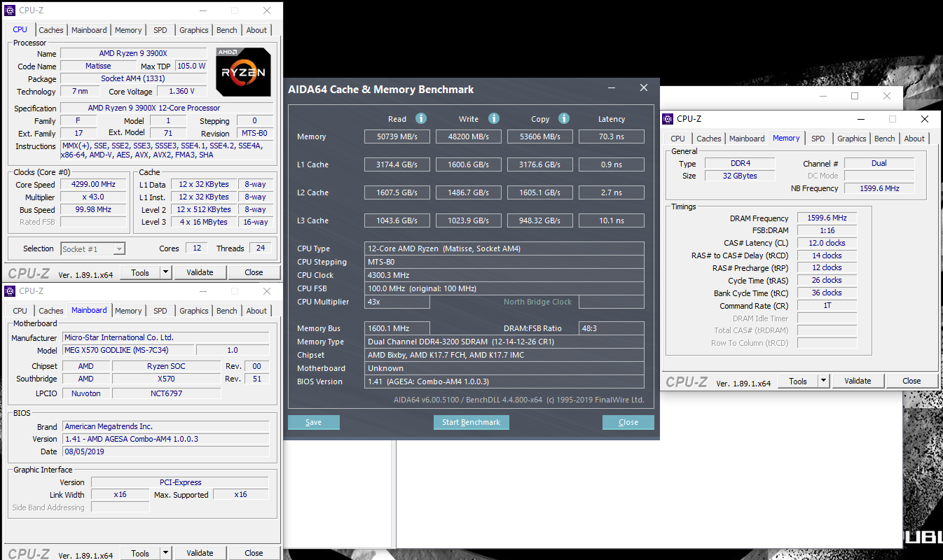Click Validate button in bottom-left Mainboard window
The height and width of the screenshot is (560, 943).
tap(200, 553)
